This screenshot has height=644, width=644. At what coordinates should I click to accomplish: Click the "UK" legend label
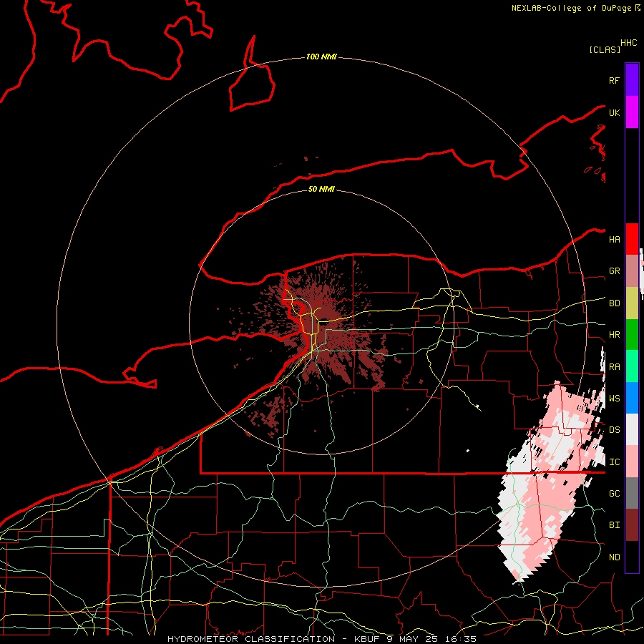click(614, 113)
